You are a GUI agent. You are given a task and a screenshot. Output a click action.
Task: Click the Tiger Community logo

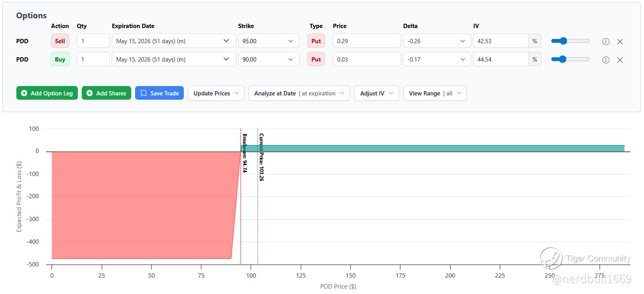[x=551, y=258]
